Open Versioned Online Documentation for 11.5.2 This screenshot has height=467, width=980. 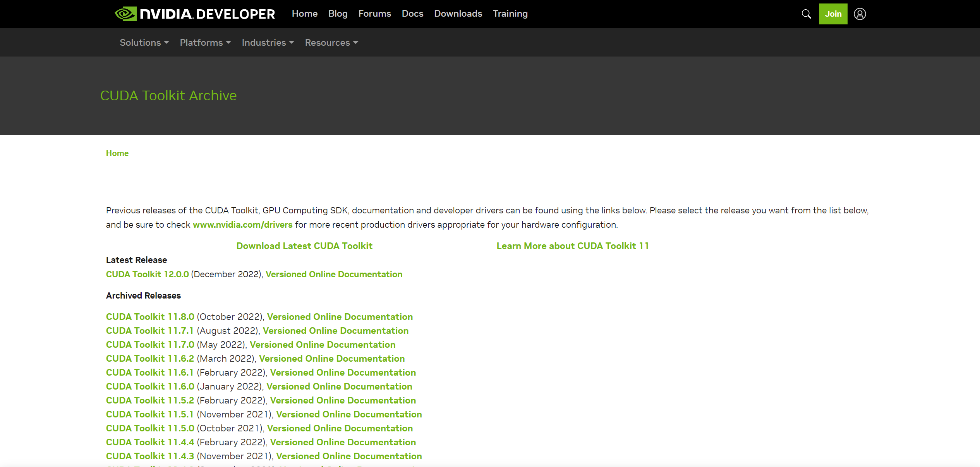point(343,400)
